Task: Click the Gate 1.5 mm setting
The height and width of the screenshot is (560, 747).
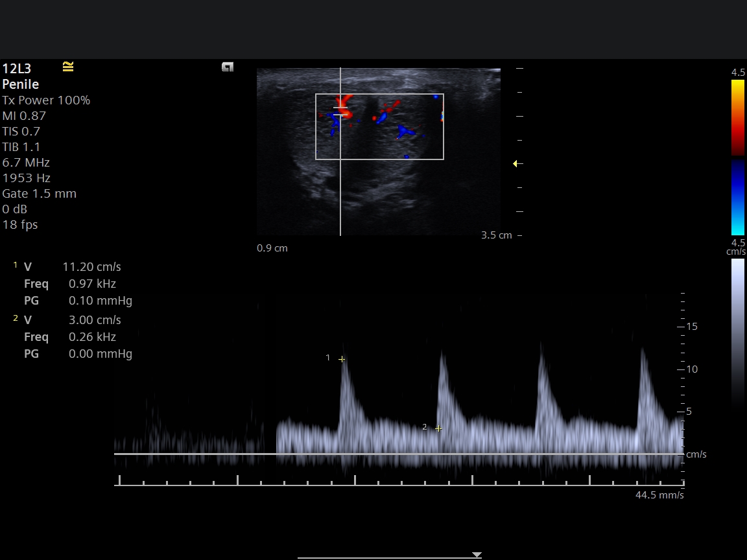Action: [39, 194]
